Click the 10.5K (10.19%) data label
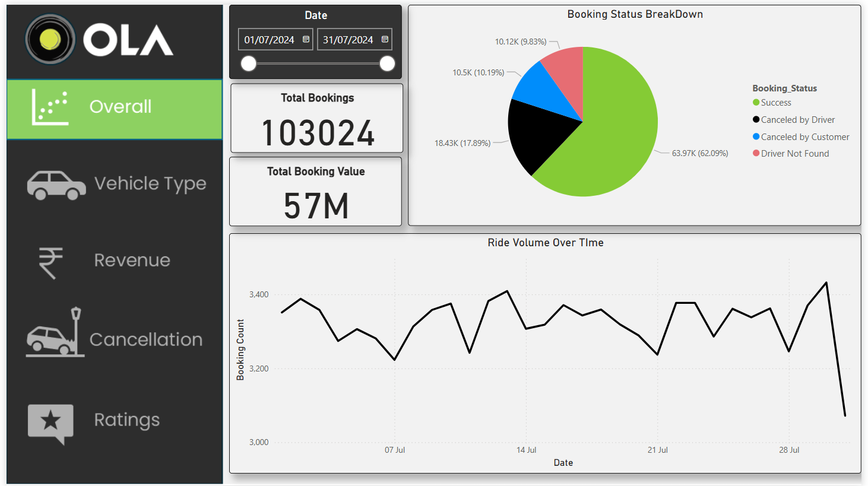 (479, 72)
